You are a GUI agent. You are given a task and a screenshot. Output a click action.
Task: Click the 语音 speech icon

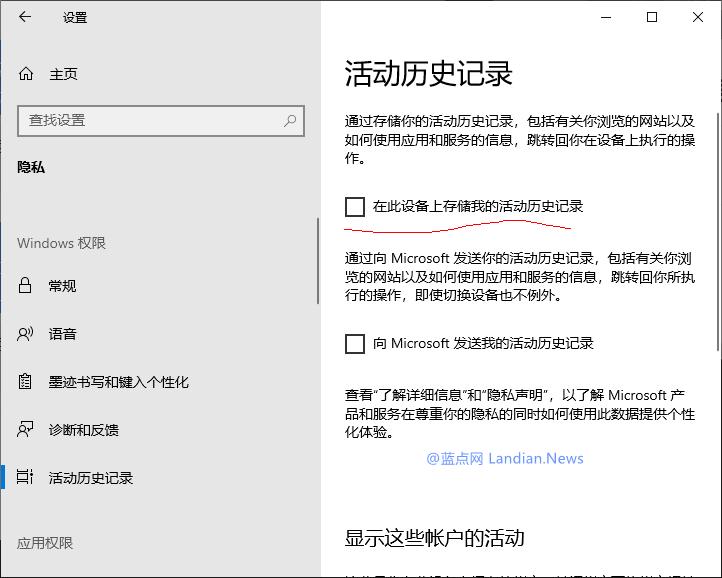pyautogui.click(x=25, y=334)
